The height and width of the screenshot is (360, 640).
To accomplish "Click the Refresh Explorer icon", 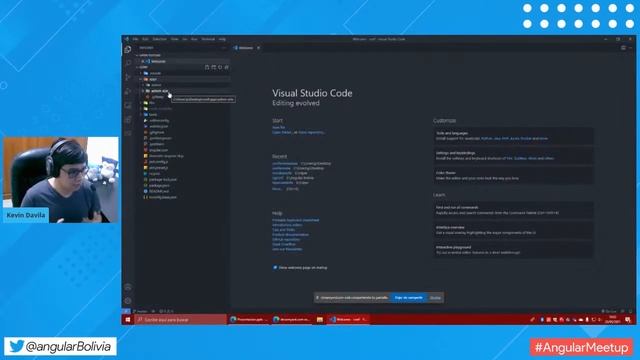I will pyautogui.click(x=220, y=67).
